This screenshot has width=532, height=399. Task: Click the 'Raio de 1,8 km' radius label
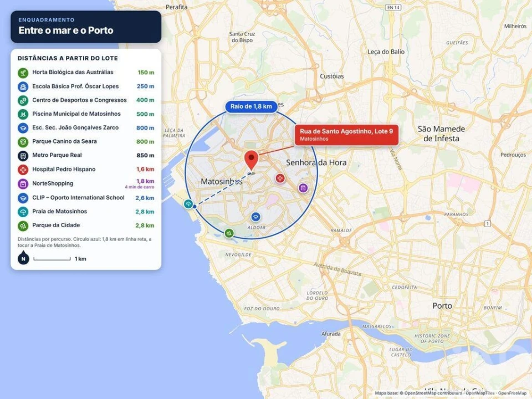(x=251, y=106)
